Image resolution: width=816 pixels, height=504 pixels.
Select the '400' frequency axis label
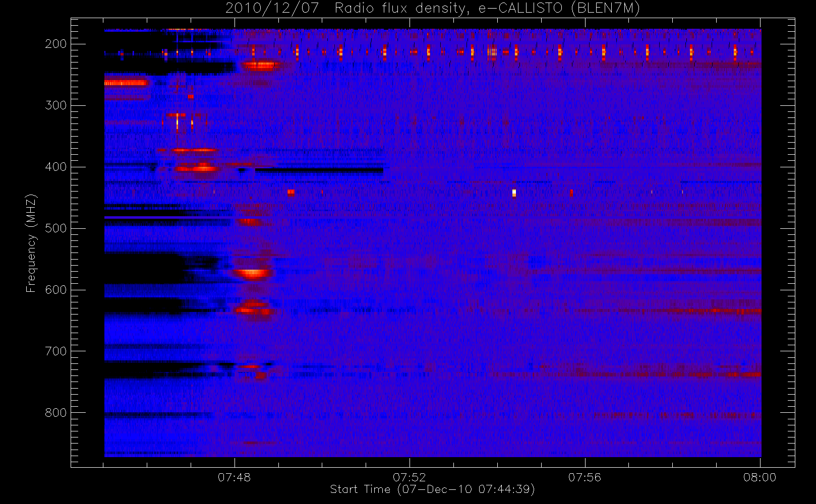(55, 167)
